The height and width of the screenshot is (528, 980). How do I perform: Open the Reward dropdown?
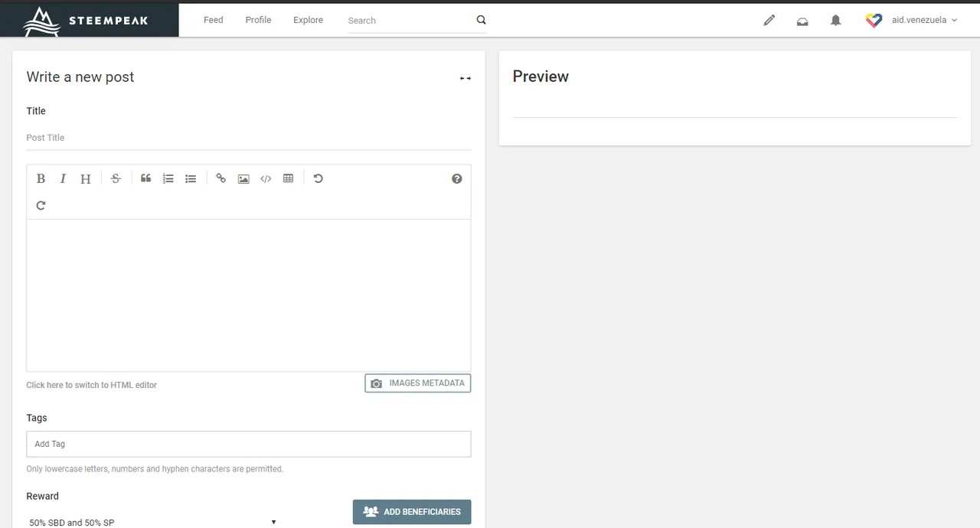[152, 522]
